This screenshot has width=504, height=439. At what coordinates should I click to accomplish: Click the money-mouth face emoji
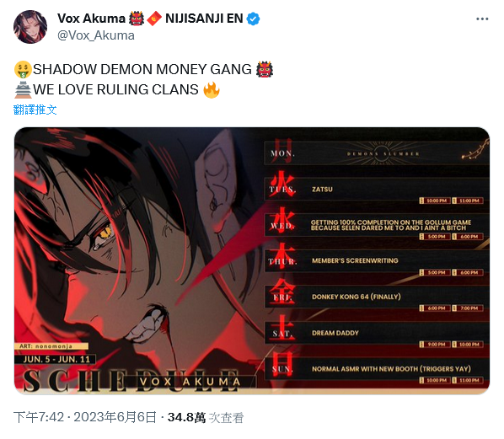click(23, 69)
